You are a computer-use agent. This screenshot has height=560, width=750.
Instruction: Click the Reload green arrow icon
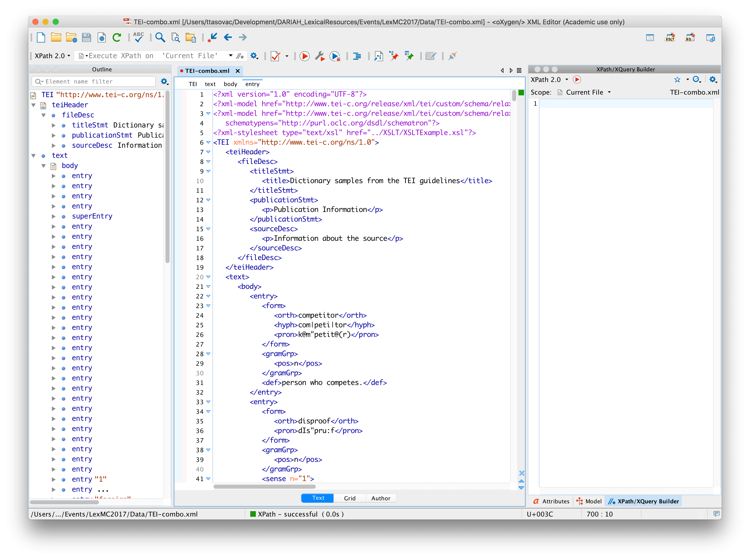click(x=117, y=37)
